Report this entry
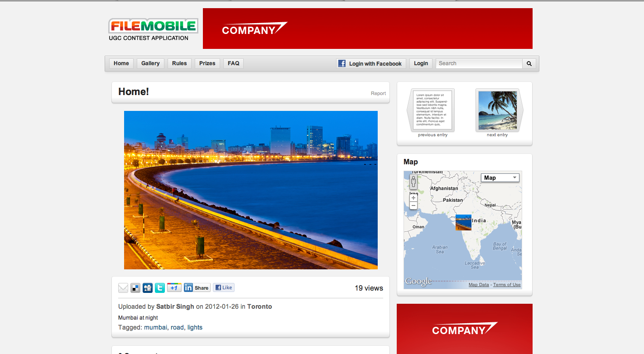Viewport: 644px width, 354px height. pos(379,93)
